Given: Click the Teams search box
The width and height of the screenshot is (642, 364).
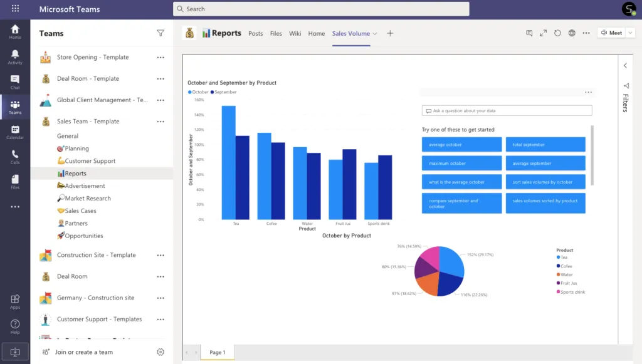Looking at the screenshot, I should 321,9.
